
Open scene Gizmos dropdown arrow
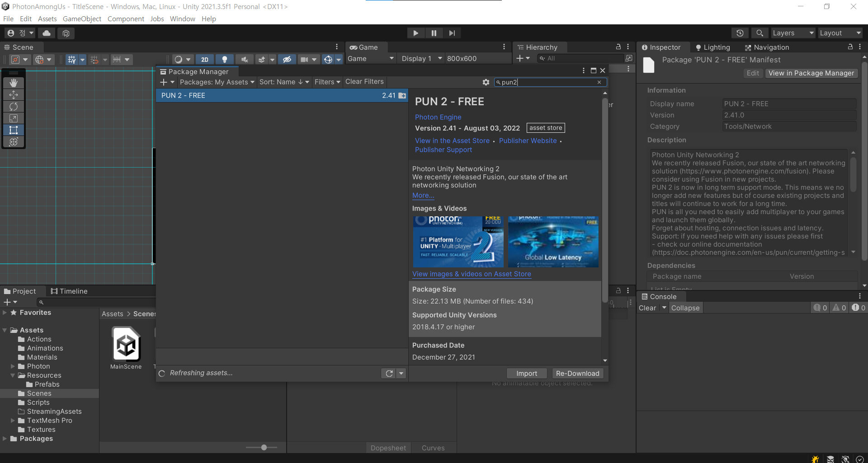(339, 59)
